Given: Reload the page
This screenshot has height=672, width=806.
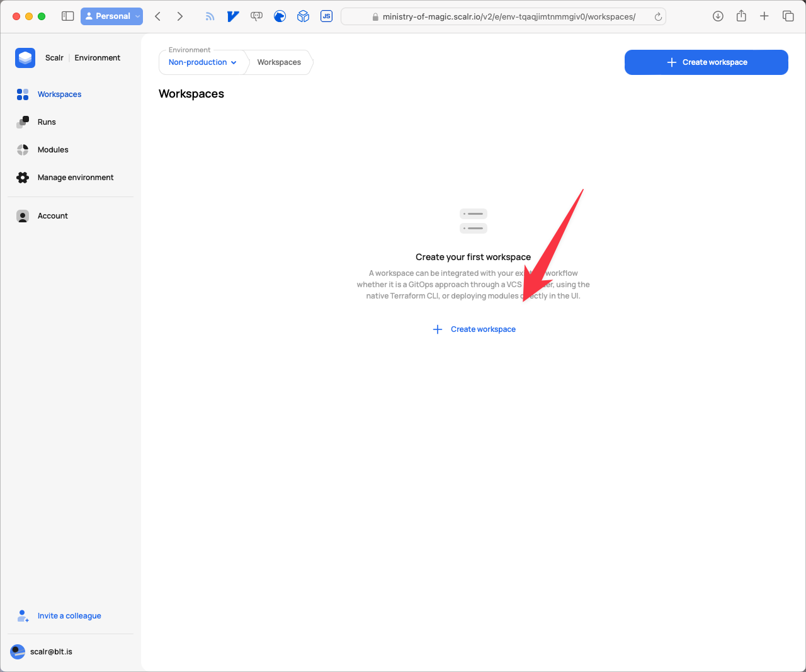Looking at the screenshot, I should [x=658, y=17].
